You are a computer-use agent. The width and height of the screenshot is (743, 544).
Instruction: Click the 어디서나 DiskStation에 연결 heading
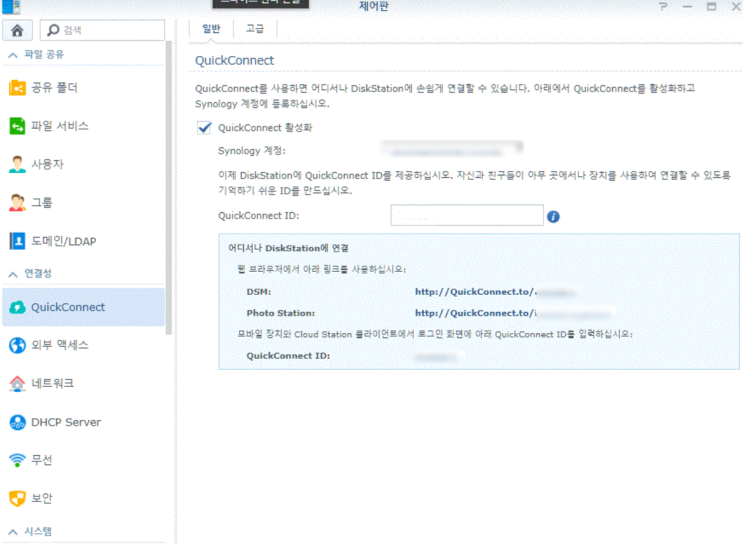click(288, 248)
